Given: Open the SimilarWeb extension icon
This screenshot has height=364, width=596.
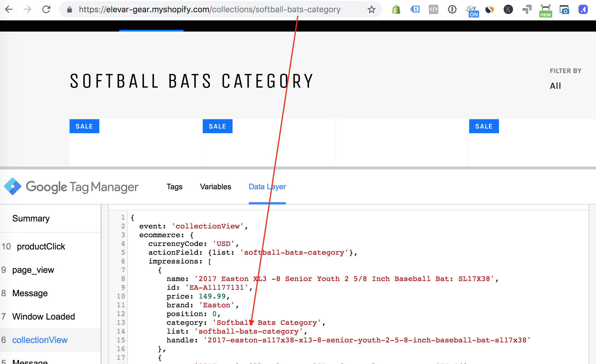Looking at the screenshot, I should (x=489, y=10).
